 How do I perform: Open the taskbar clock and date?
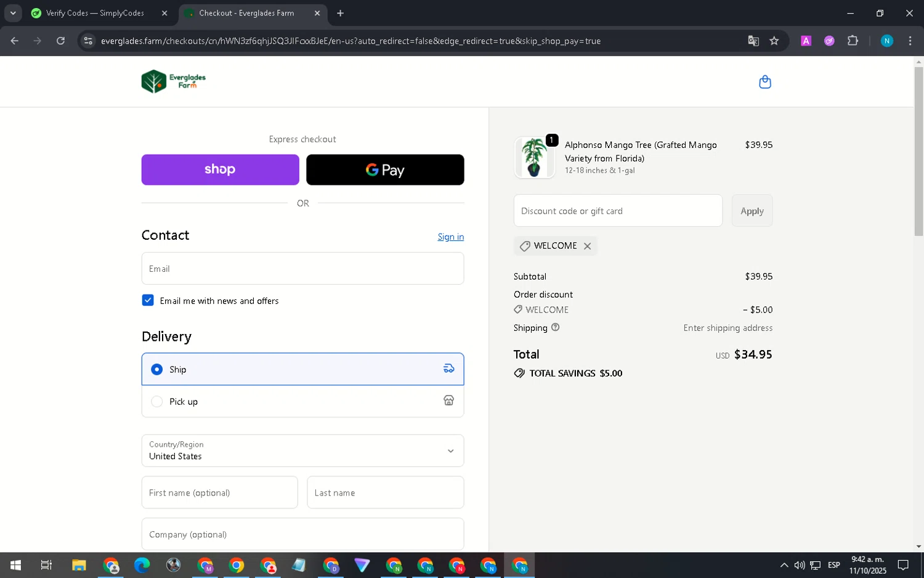tap(867, 565)
